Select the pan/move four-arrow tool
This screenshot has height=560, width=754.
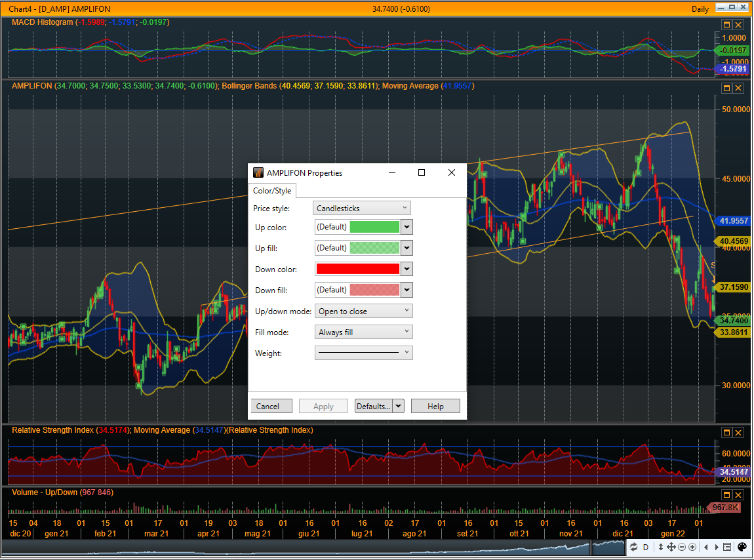671,547
